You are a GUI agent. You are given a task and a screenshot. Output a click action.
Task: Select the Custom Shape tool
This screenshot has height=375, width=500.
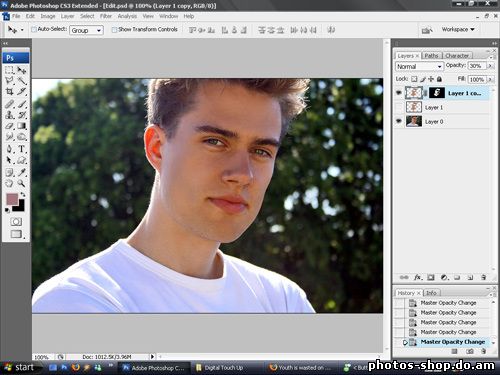point(22,160)
